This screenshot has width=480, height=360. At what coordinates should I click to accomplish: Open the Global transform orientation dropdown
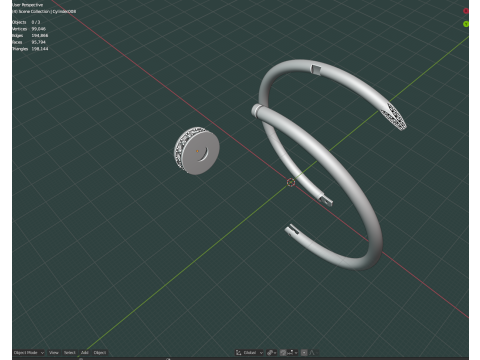250,352
